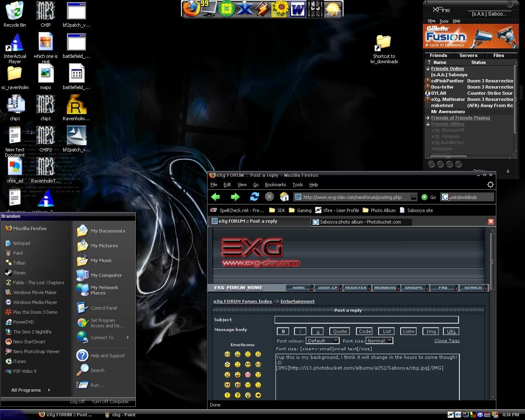
Task: Insert the question mark emoticon
Action: click(x=237, y=395)
